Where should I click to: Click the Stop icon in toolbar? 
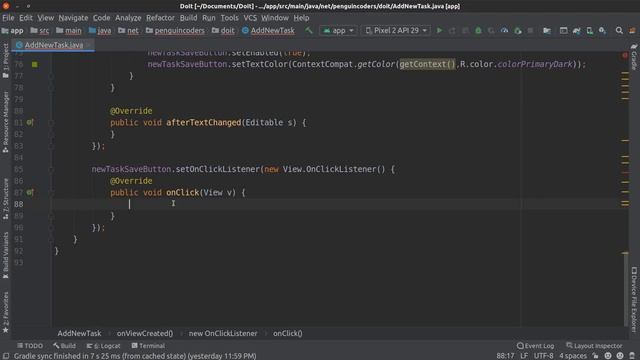pos(530,30)
